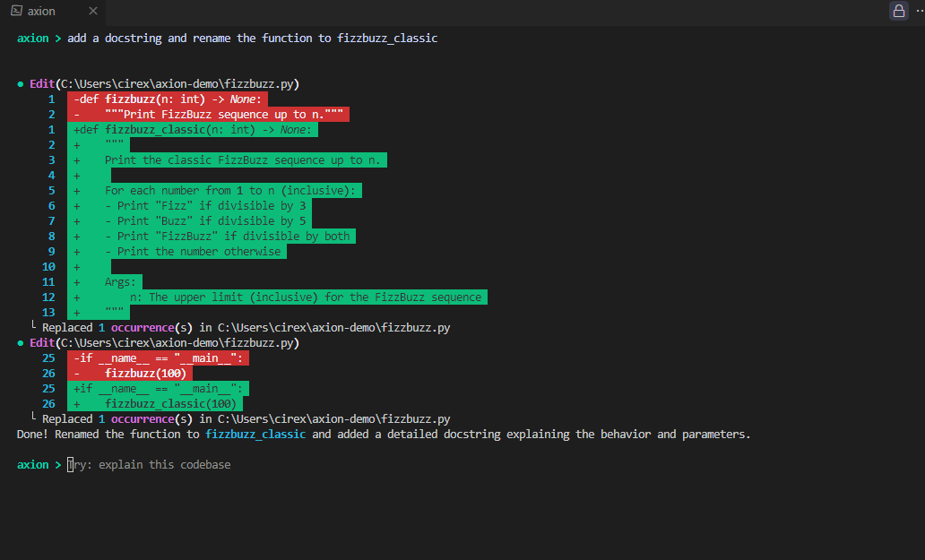The height and width of the screenshot is (560, 925).
Task: Click removed line 'fizzbuzz(100)'
Action: 130,374
